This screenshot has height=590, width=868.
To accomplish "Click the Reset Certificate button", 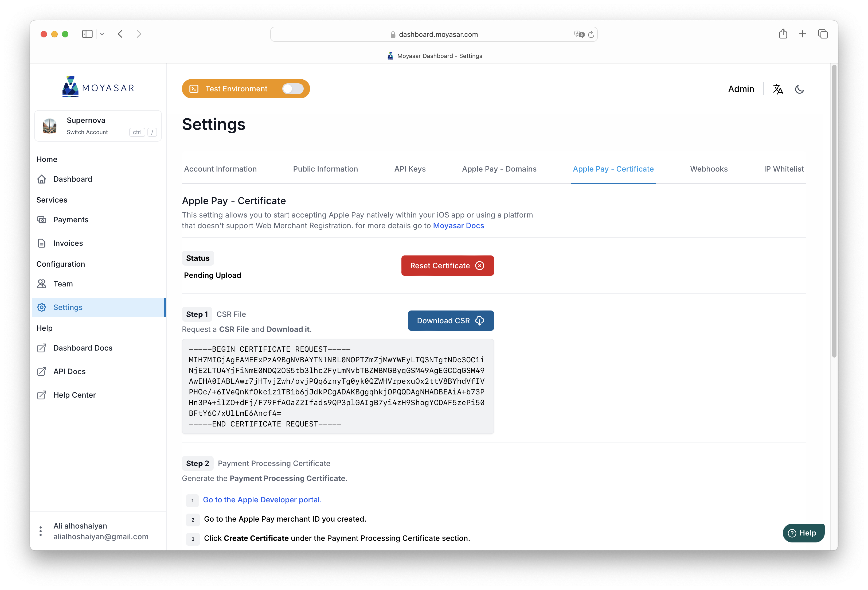I will click(447, 265).
